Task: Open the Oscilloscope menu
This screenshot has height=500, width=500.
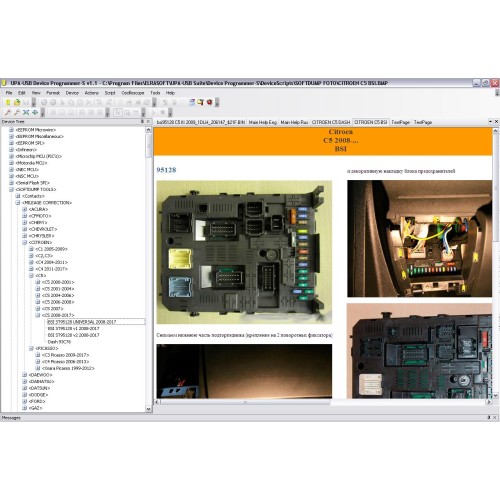Action: [133, 93]
